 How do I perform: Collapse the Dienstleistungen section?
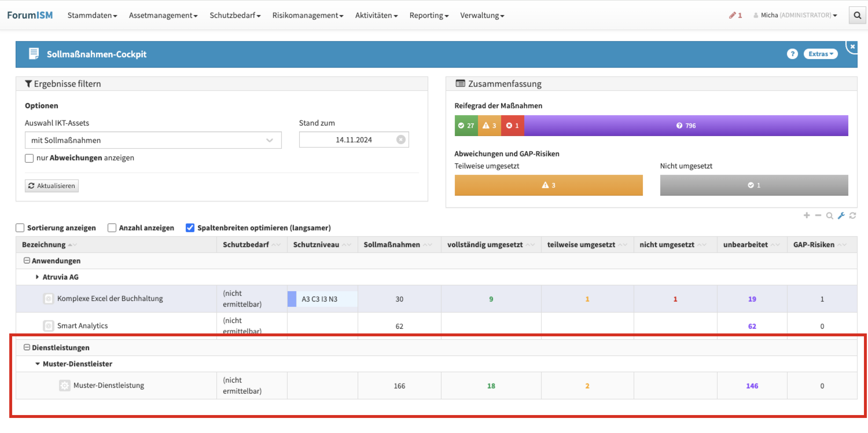point(27,347)
